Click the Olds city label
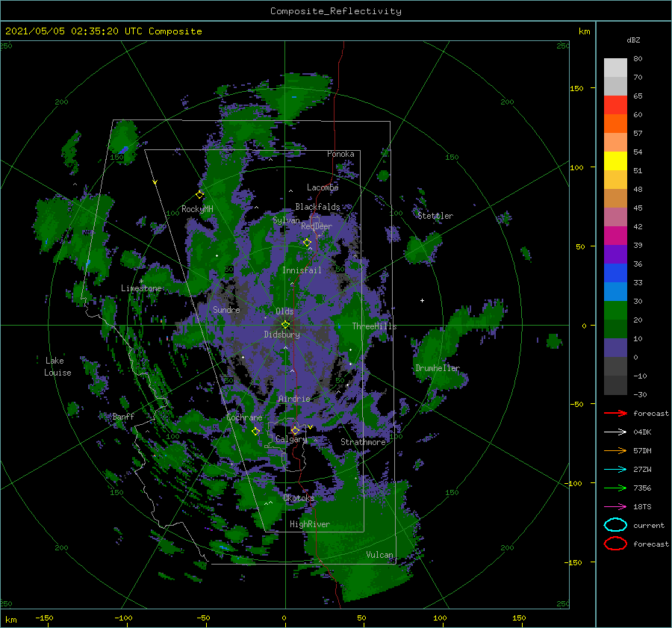 284,311
